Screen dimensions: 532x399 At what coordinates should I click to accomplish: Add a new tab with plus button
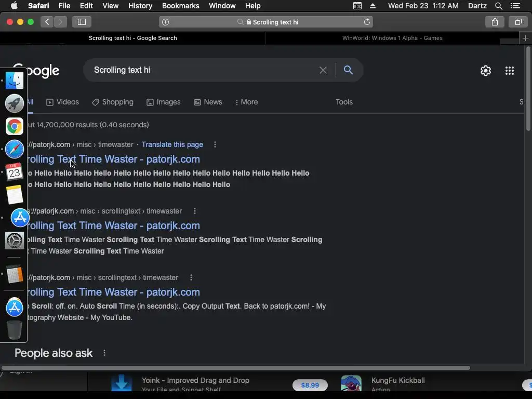click(x=525, y=38)
